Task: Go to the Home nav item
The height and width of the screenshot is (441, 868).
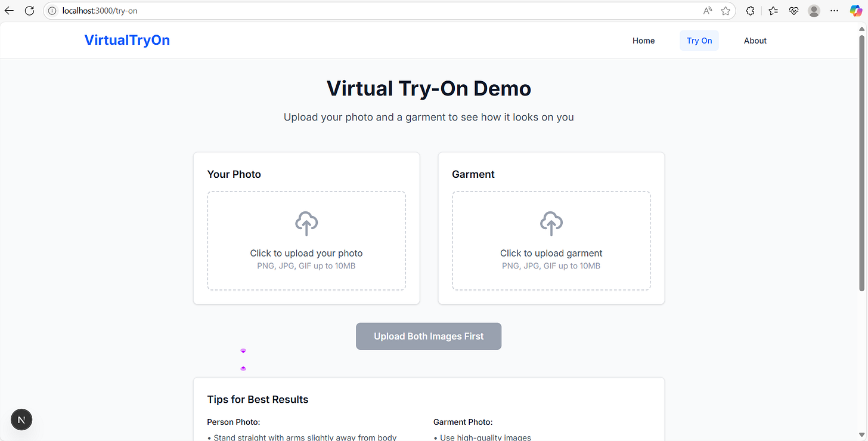Action: pos(643,41)
